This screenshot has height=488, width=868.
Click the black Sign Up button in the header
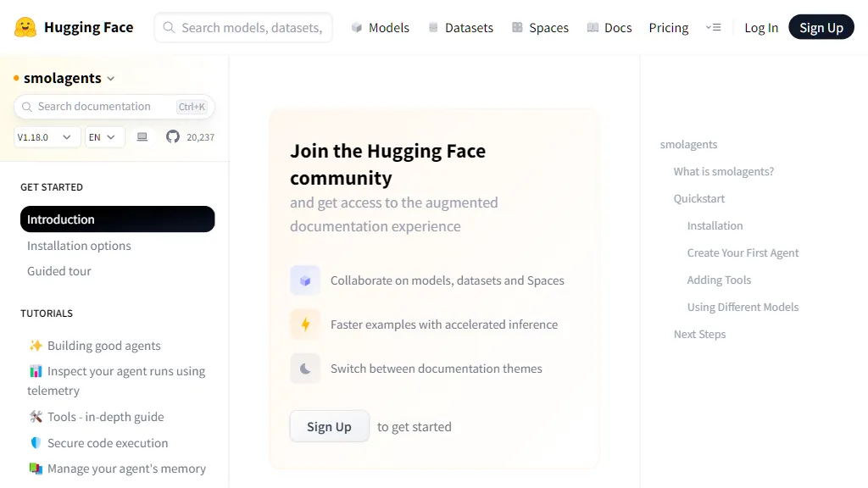821,27
